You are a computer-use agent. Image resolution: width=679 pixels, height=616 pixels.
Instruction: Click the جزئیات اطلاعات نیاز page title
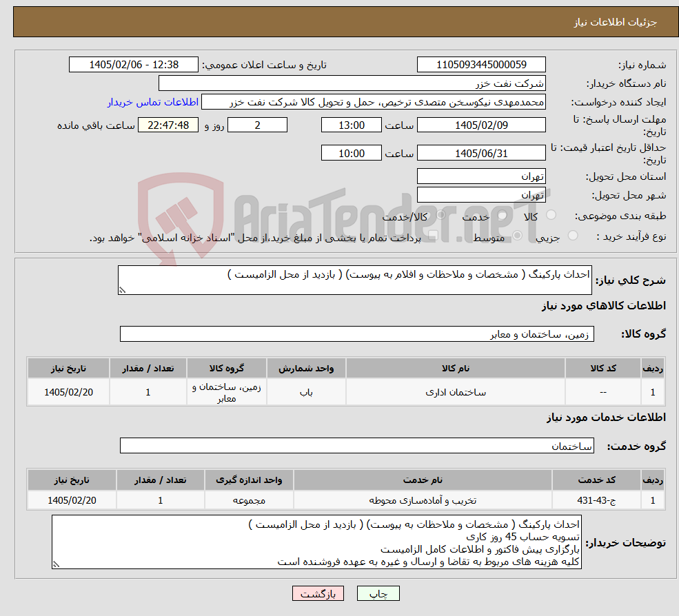point(615,22)
